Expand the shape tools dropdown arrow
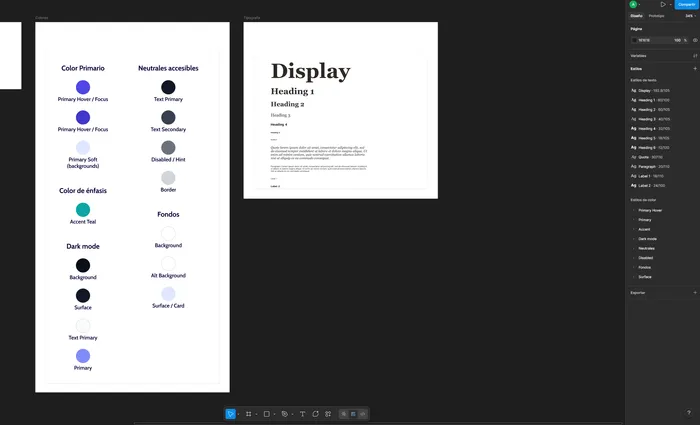 (x=275, y=413)
